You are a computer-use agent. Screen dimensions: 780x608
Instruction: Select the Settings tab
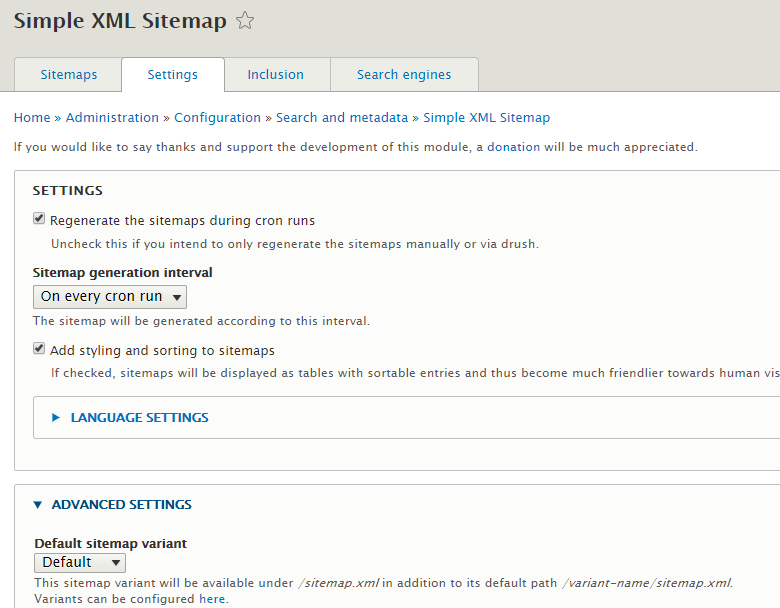pos(173,75)
